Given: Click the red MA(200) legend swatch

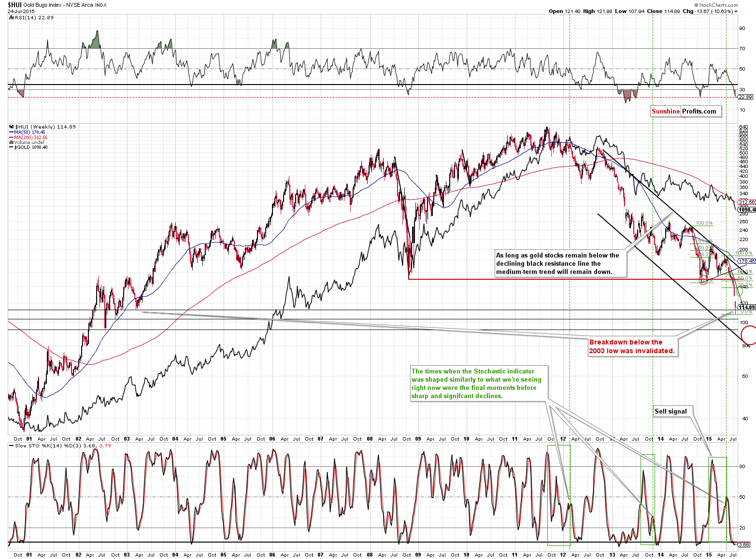Looking at the screenshot, I should click(x=11, y=137).
